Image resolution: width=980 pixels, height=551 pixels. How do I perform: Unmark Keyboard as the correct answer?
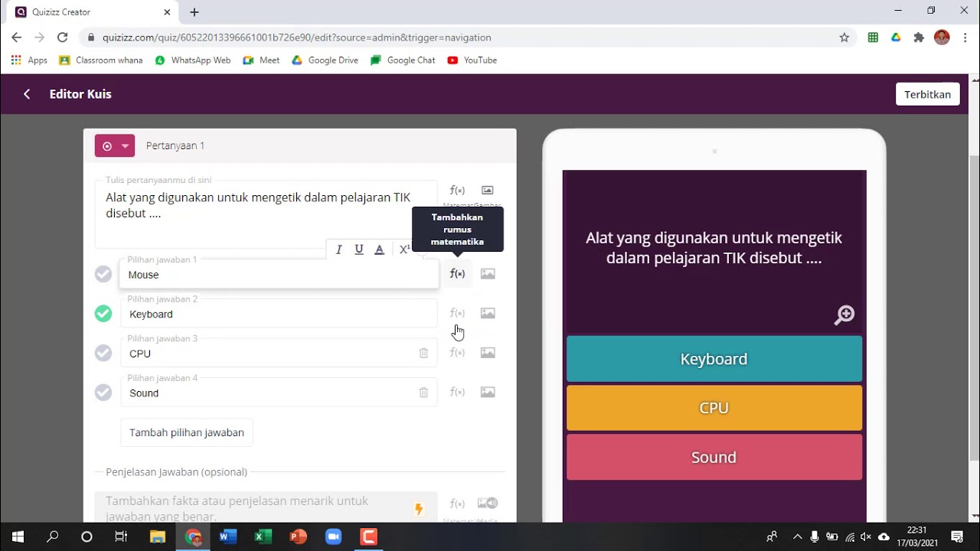[103, 313]
